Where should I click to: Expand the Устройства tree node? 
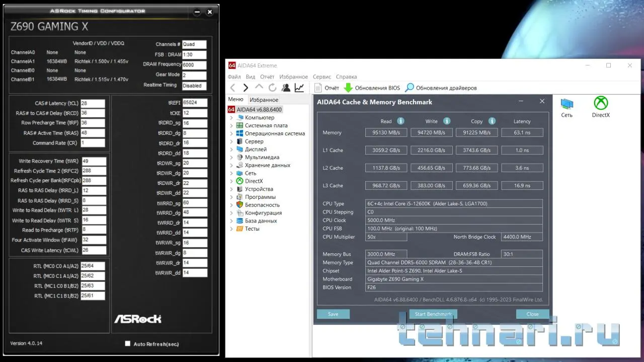(x=231, y=189)
